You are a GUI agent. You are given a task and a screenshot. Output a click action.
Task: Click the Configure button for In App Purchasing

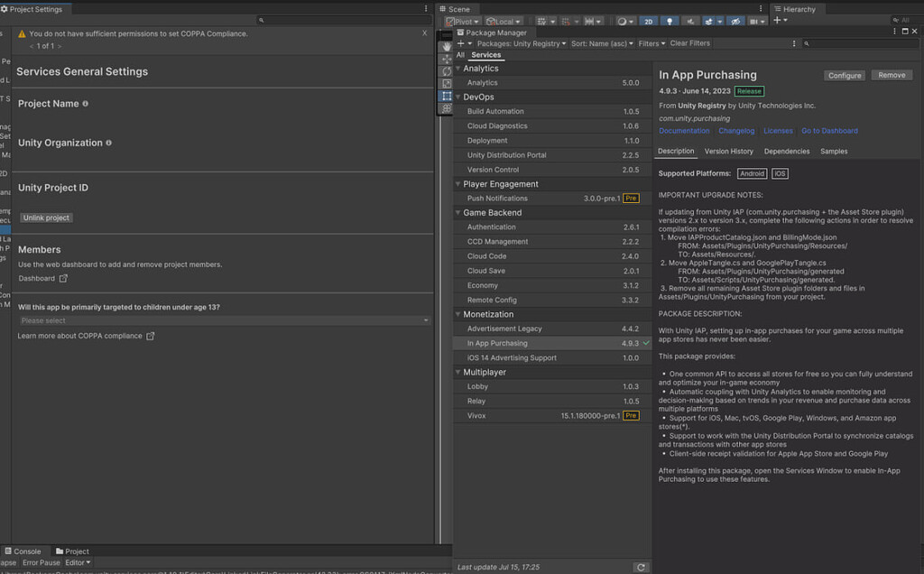click(844, 75)
